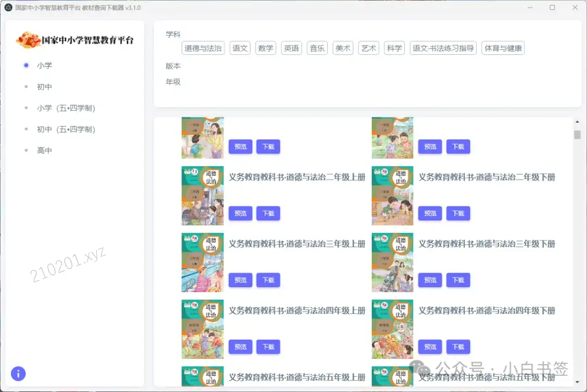587x392 pixels.
Task: Select 小学（五·四学制） in sidebar
Action: click(x=66, y=108)
